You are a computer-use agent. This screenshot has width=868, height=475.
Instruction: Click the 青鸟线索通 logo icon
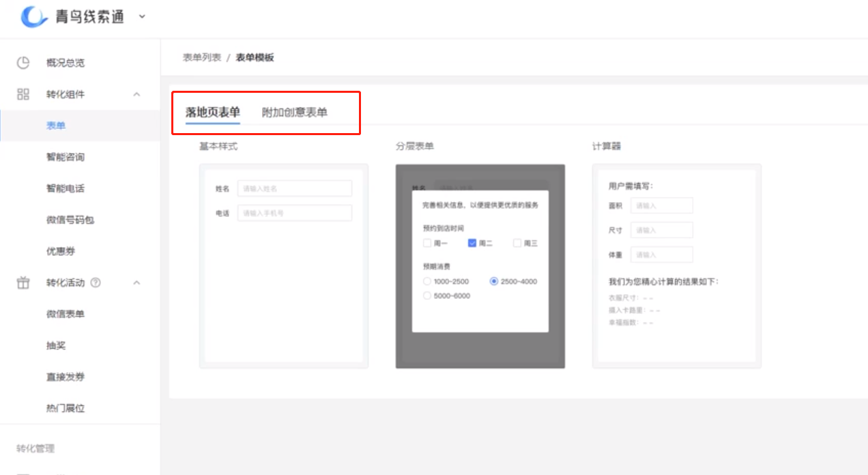[34, 16]
